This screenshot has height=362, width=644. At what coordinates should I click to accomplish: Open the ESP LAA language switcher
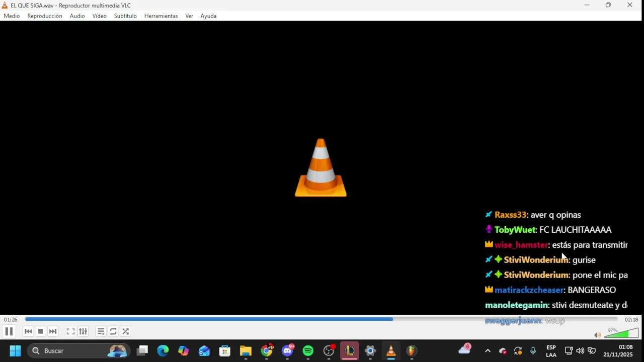[551, 351]
